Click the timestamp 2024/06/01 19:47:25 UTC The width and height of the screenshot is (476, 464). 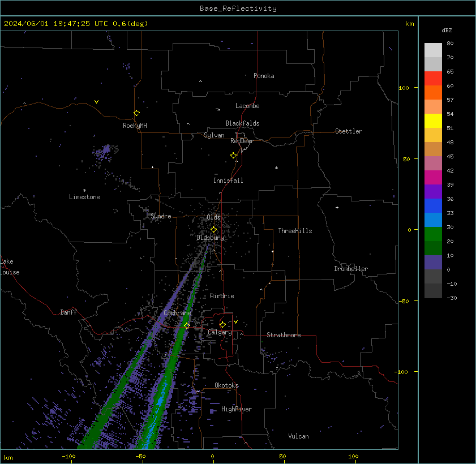55,24
